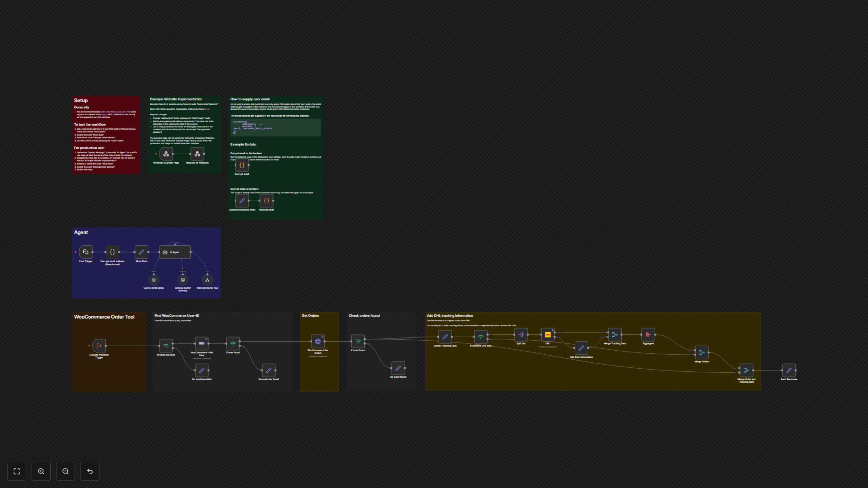Select the Execute Workflow Trigger node
Image resolution: width=868 pixels, height=488 pixels.
(99, 345)
